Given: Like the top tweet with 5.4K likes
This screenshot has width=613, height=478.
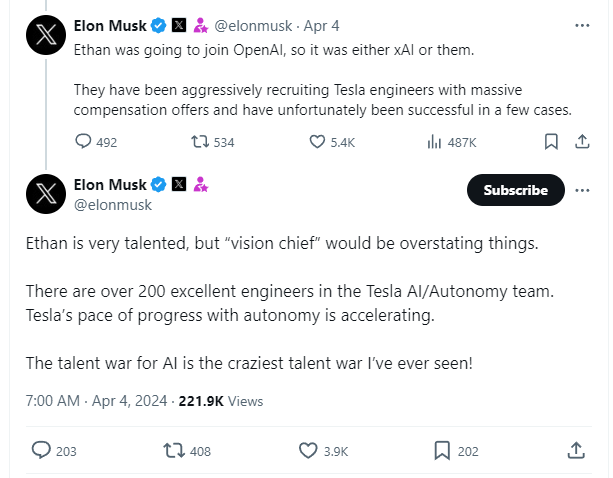Looking at the screenshot, I should pos(316,142).
